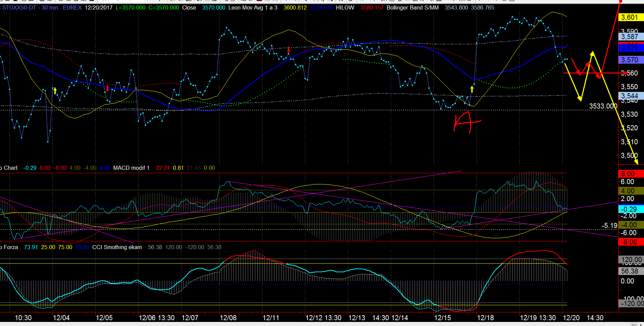This screenshot has width=644, height=326.
Task: Select the 3533.000 horizontal line label
Action: pyautogui.click(x=603, y=106)
